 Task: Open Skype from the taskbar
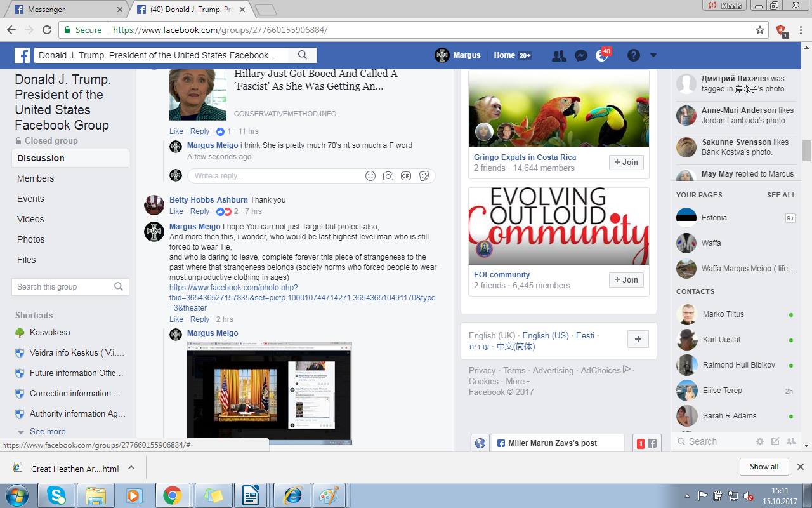pos(56,495)
